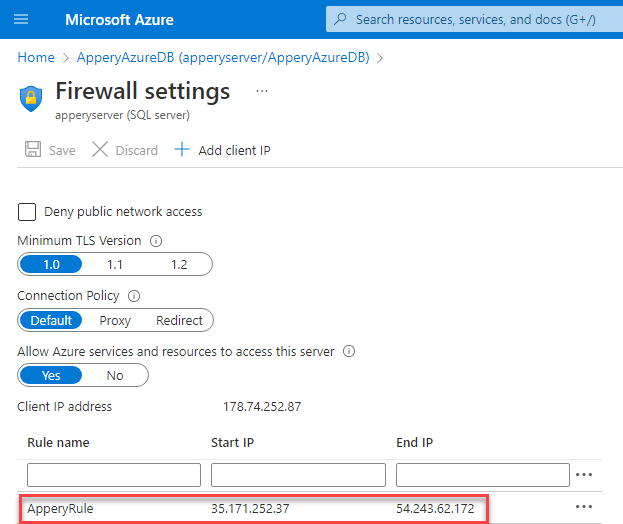
Task: Click the empty Start IP field
Action: [298, 475]
